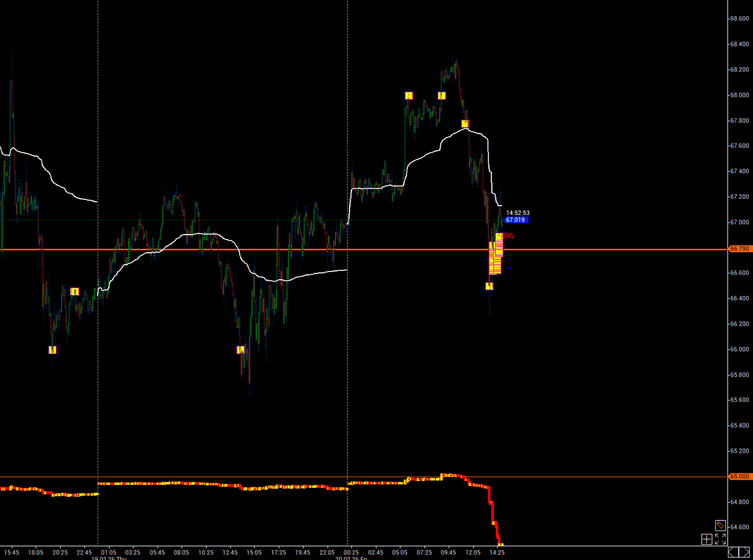
Task: Click the orange price tag icon near the axis
Action: coord(720,526)
